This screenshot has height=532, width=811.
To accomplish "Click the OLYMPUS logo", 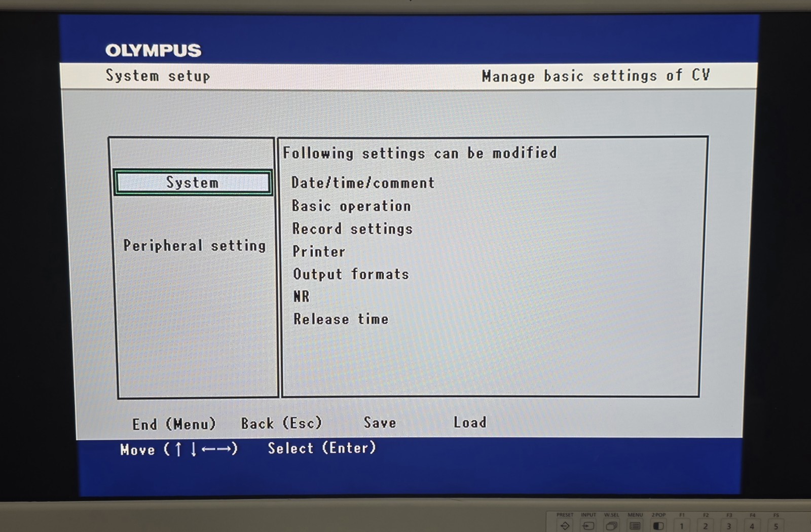I will pyautogui.click(x=153, y=50).
